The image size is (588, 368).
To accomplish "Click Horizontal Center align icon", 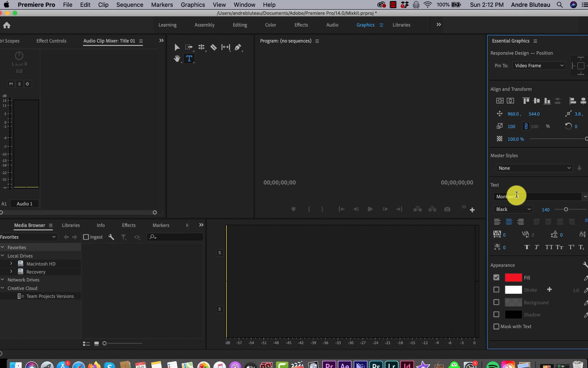I will [x=510, y=101].
